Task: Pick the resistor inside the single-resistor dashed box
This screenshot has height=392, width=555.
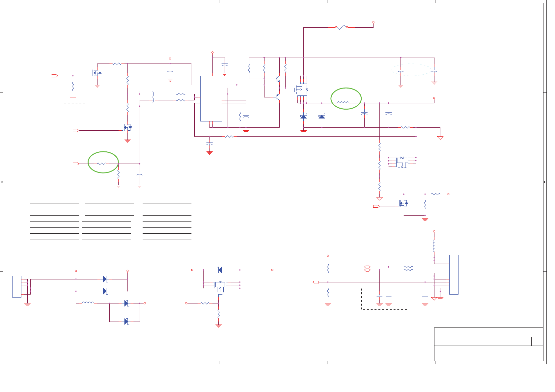Action: coord(73,87)
